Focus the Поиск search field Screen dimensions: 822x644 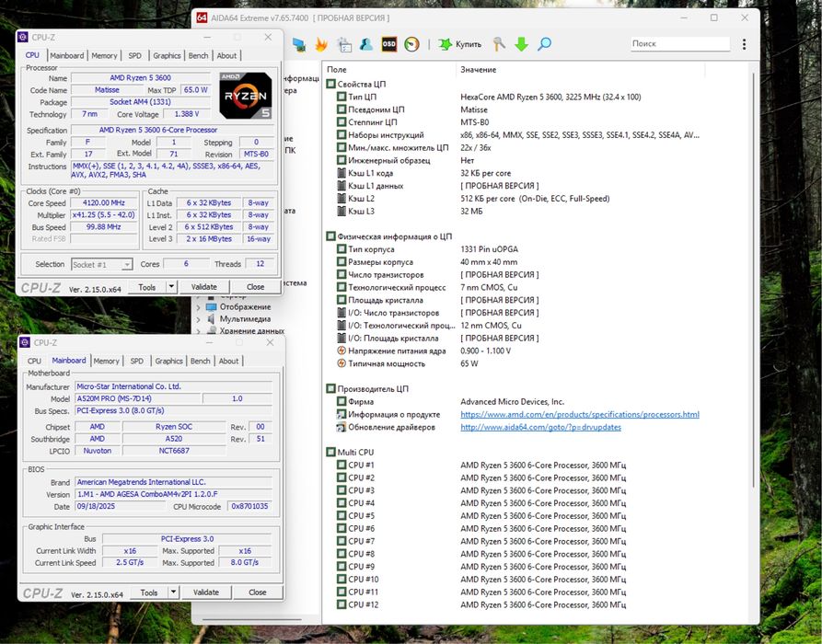[x=680, y=44]
